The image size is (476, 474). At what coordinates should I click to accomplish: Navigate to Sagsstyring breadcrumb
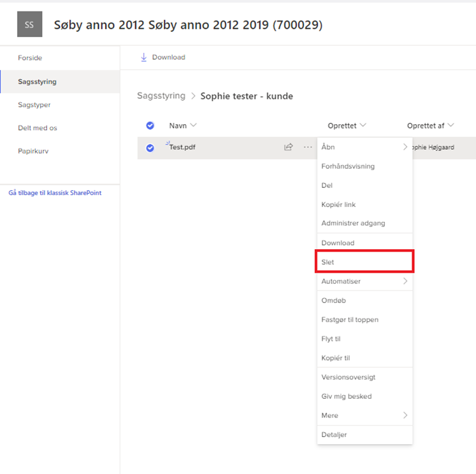coord(161,96)
